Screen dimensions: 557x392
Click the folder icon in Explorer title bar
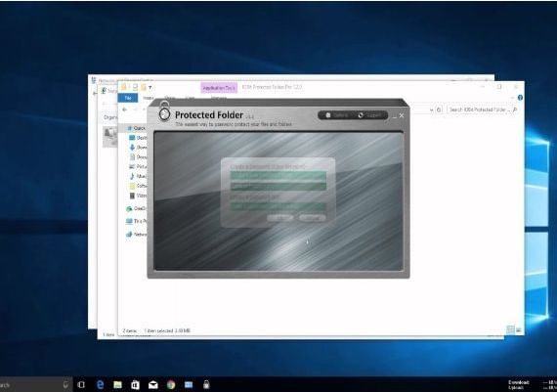124,87
